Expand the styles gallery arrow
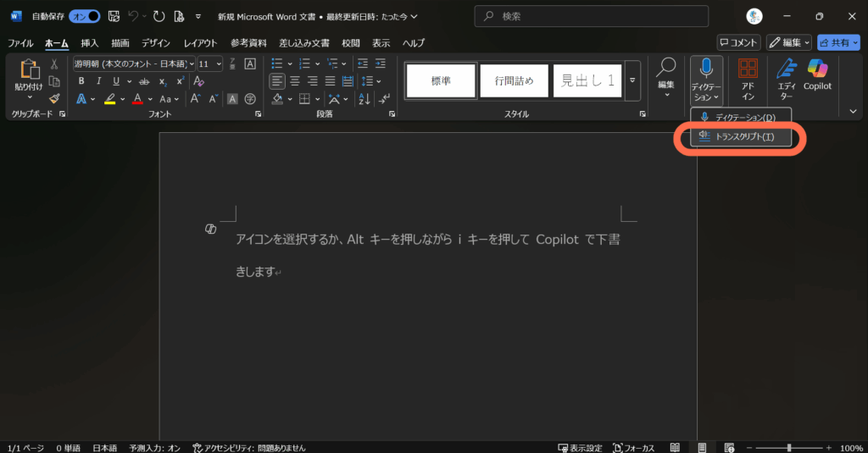This screenshot has height=453, width=868. (x=632, y=80)
